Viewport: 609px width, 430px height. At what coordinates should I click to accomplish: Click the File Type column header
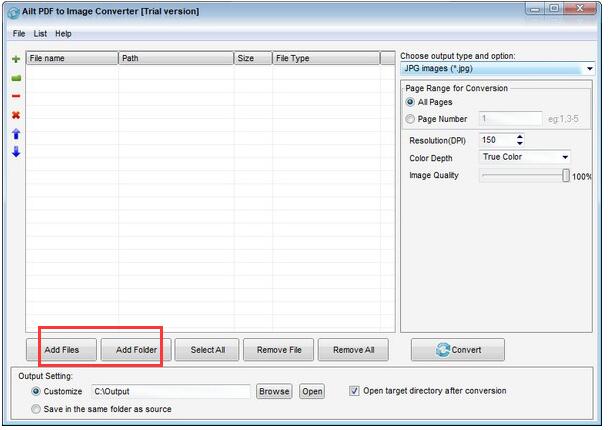[326, 58]
